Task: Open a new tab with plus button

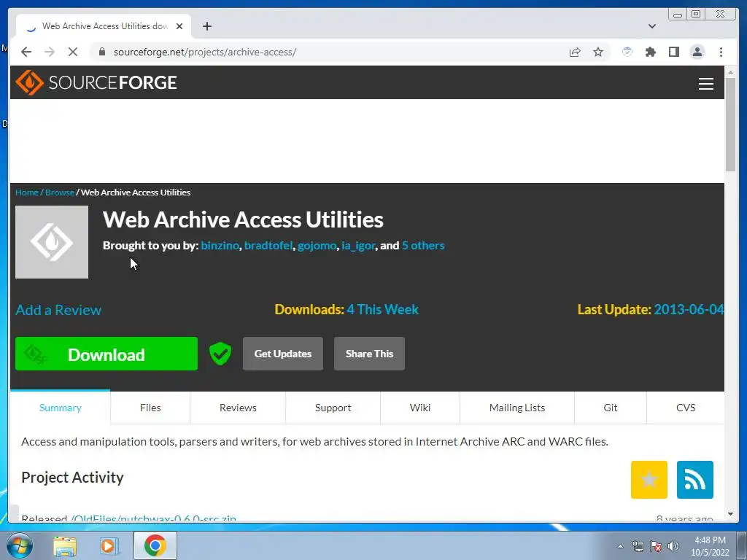Action: pyautogui.click(x=206, y=26)
